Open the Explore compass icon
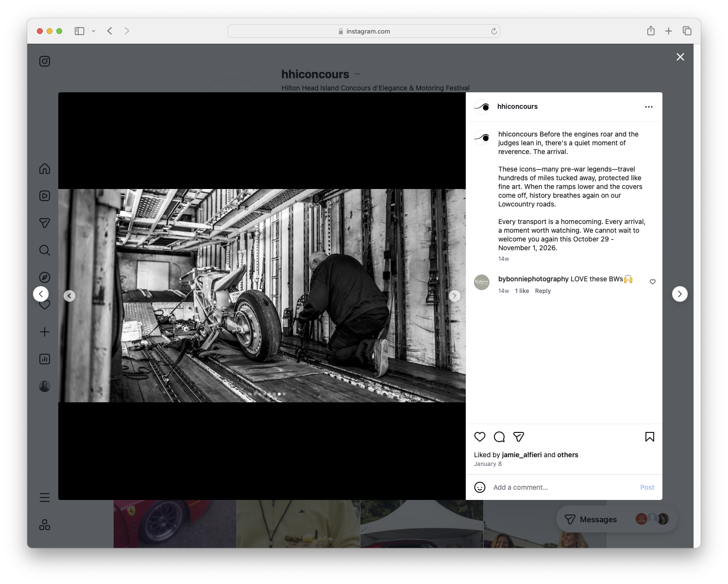The height and width of the screenshot is (584, 728). (x=45, y=277)
